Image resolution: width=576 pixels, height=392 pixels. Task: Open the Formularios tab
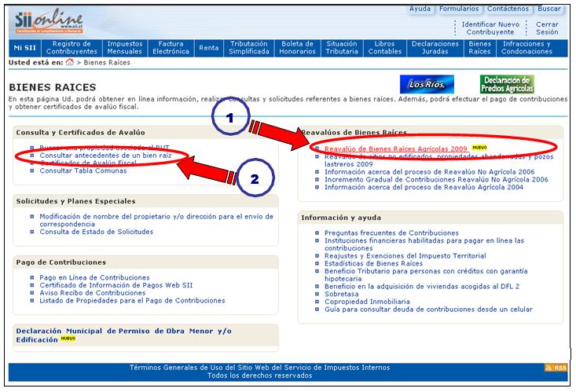459,9
